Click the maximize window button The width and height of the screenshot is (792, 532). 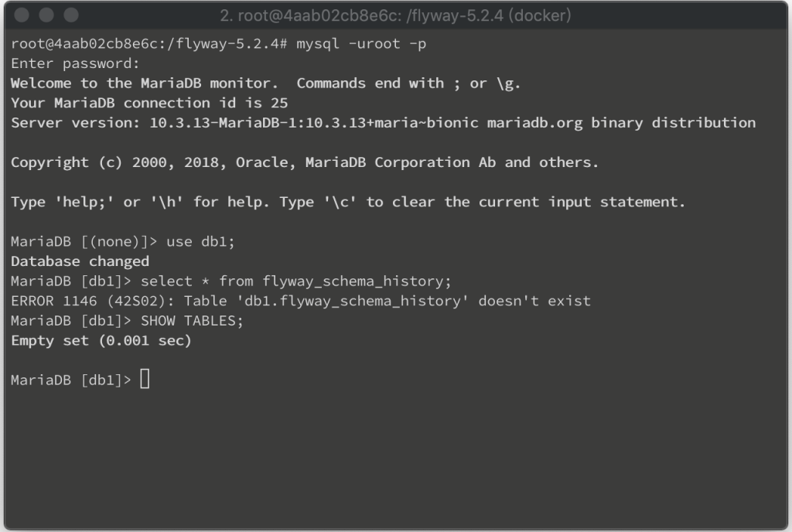[71, 15]
